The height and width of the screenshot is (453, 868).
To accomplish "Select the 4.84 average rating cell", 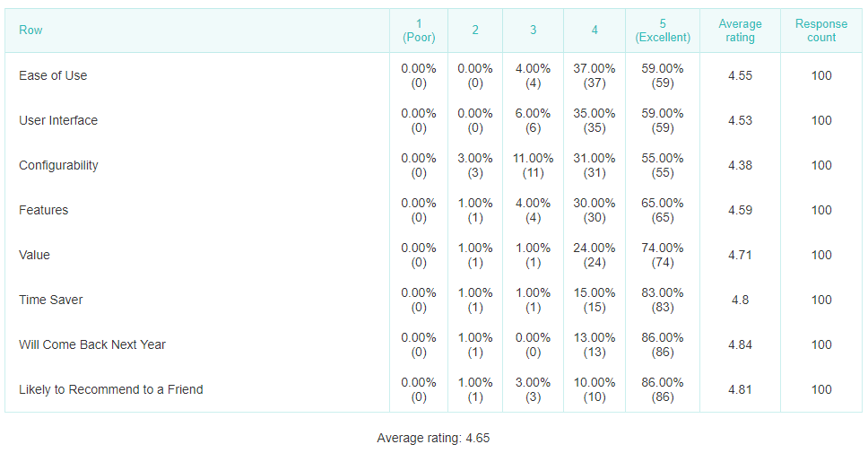I will tap(740, 344).
